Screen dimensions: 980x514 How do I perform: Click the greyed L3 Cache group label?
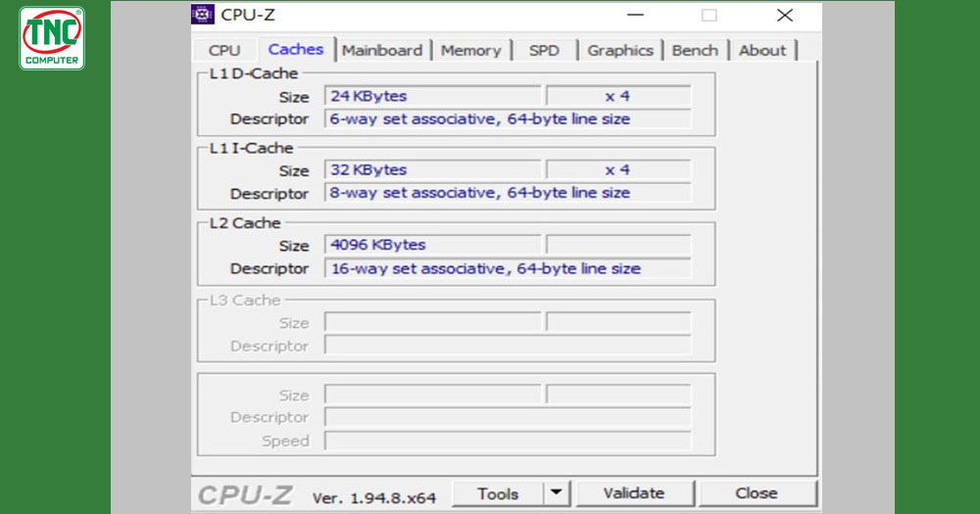244,301
